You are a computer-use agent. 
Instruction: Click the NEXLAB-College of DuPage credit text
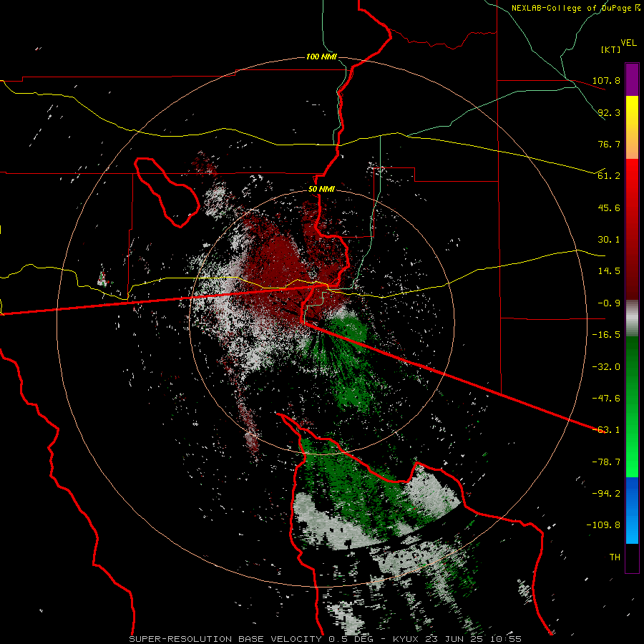pyautogui.click(x=571, y=8)
